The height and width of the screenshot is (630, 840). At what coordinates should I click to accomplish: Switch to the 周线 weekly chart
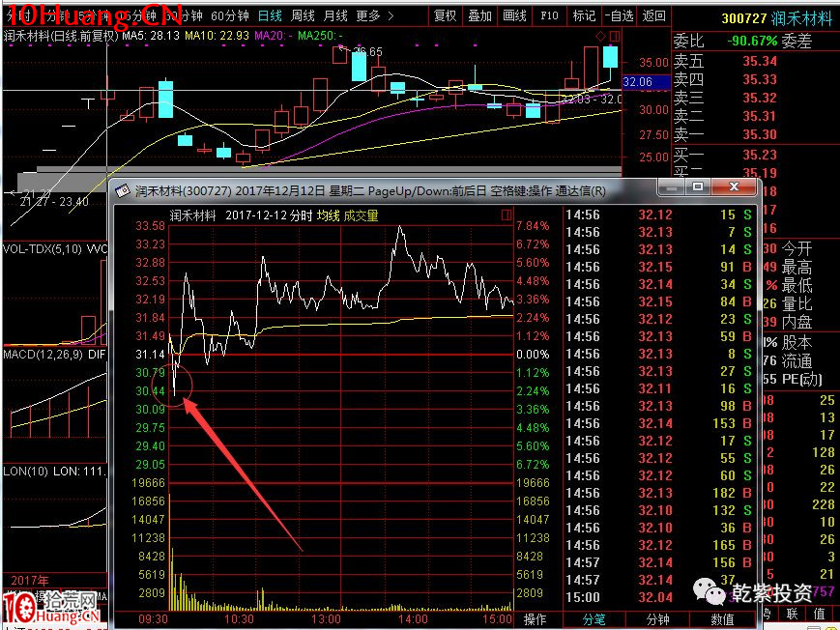tap(303, 16)
